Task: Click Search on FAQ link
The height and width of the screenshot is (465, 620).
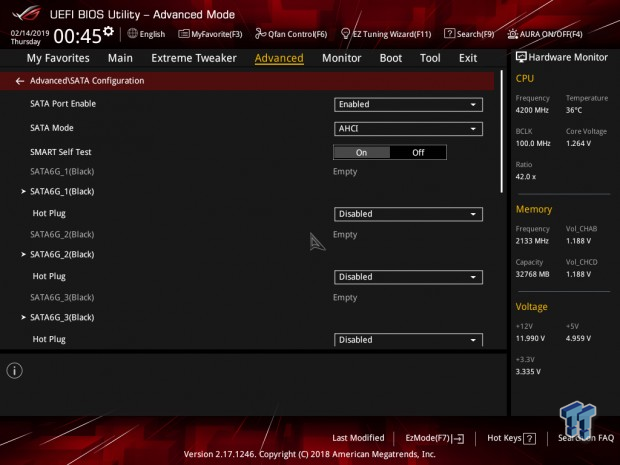Action: [586, 438]
